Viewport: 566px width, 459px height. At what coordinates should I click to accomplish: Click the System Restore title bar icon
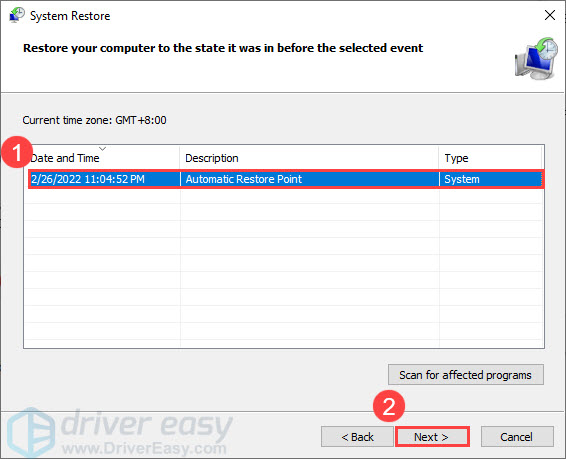17,16
